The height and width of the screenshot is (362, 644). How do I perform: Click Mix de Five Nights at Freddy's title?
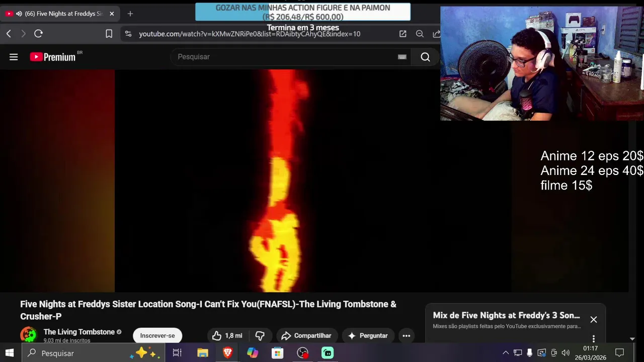[506, 315]
